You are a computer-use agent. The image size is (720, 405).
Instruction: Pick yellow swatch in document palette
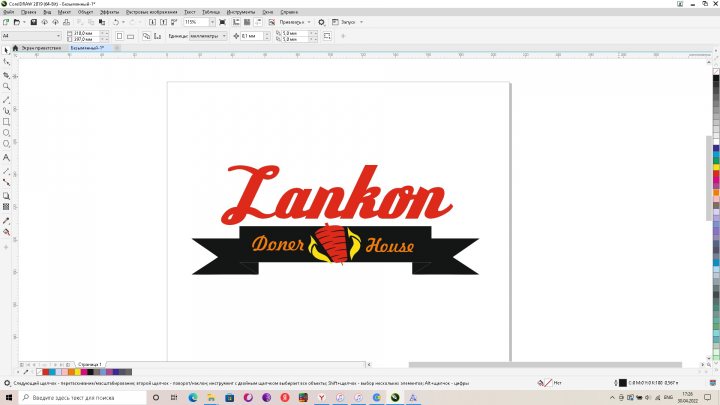point(77,372)
